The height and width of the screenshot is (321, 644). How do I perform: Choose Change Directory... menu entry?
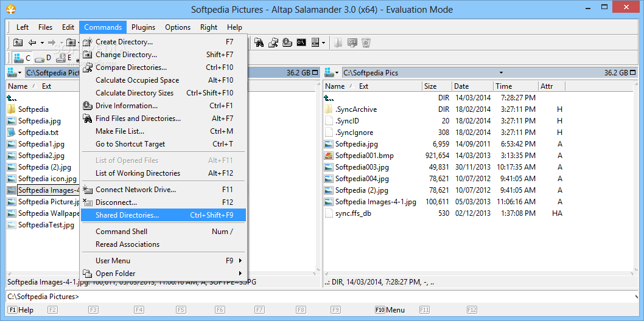163,55
